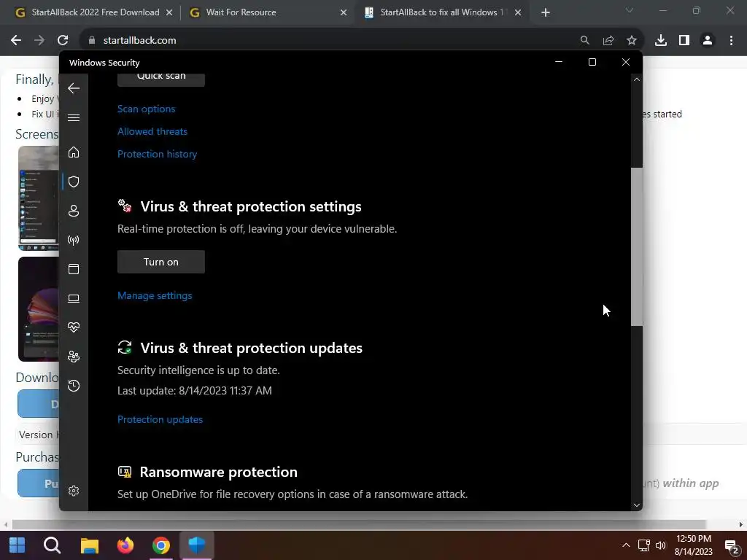Open Protection updates link
The width and height of the screenshot is (747, 560).
pos(160,419)
